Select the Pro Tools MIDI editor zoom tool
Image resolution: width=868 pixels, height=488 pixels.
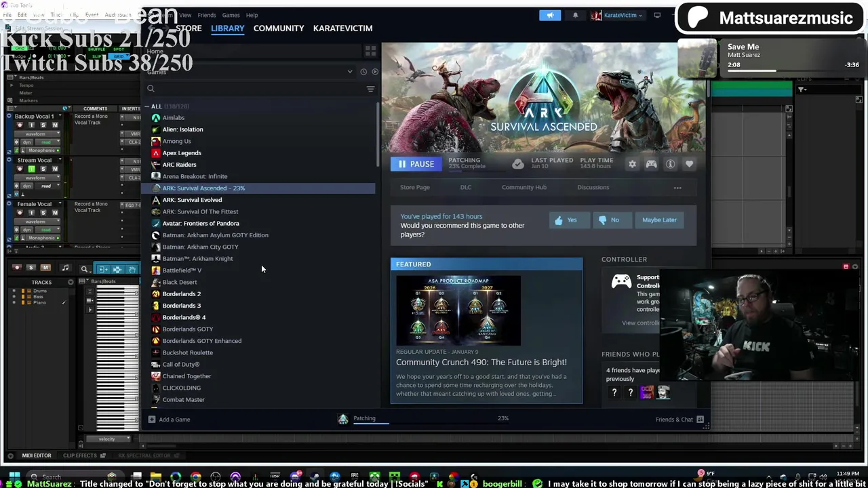pos(84,269)
